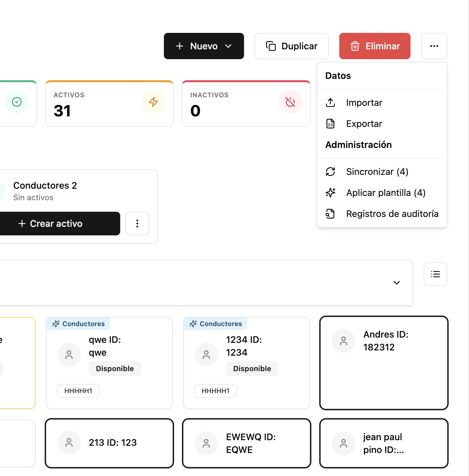Open Registros de auditoría
This screenshot has height=476, width=469.
click(382, 214)
